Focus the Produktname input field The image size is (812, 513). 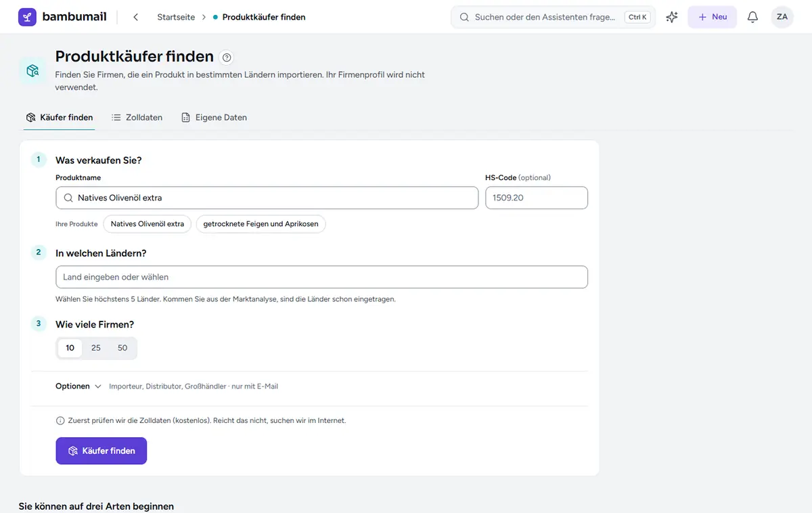[267, 198]
